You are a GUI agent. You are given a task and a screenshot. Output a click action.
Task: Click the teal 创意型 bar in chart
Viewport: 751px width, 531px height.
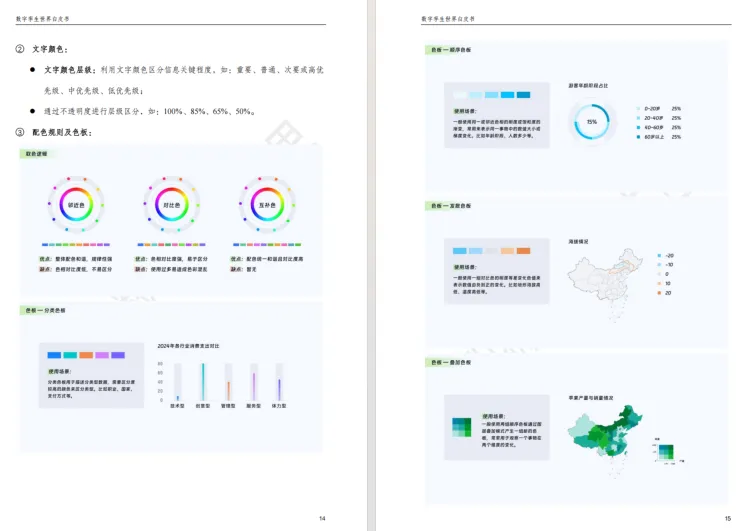pyautogui.click(x=203, y=382)
